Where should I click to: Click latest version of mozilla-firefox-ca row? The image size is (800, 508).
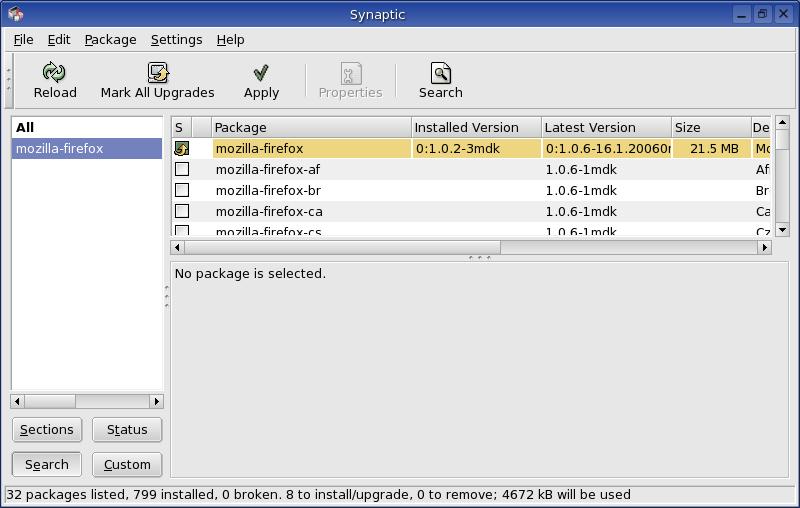(x=581, y=211)
